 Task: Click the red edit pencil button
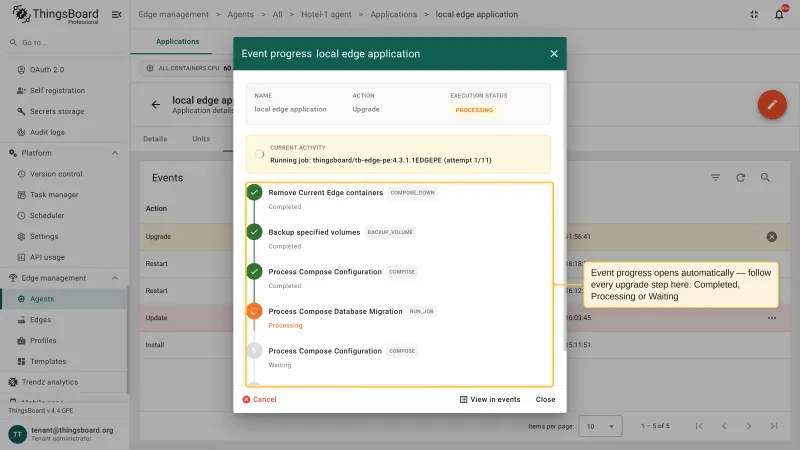pyautogui.click(x=772, y=105)
